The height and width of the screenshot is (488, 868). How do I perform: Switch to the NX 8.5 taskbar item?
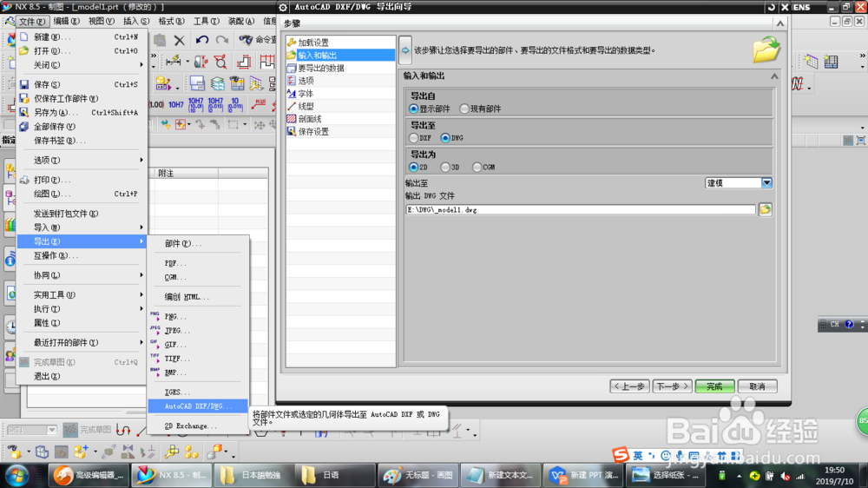(172, 475)
